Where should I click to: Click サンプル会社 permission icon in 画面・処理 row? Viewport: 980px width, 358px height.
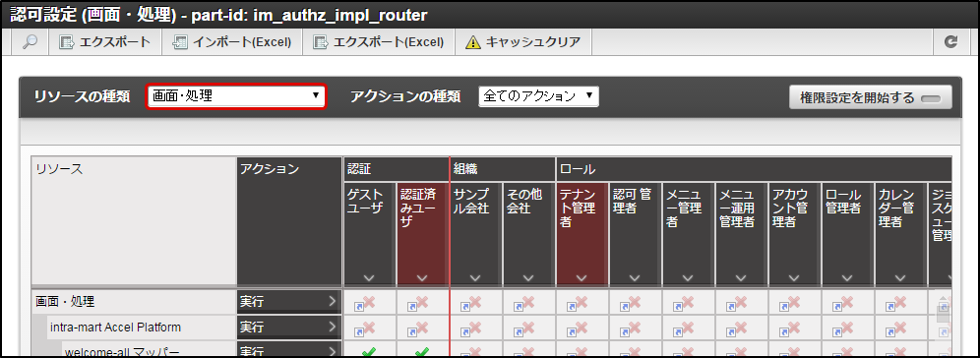coord(470,303)
